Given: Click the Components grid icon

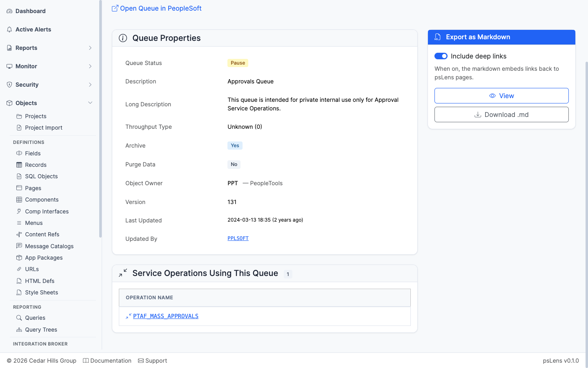Looking at the screenshot, I should tap(19, 200).
